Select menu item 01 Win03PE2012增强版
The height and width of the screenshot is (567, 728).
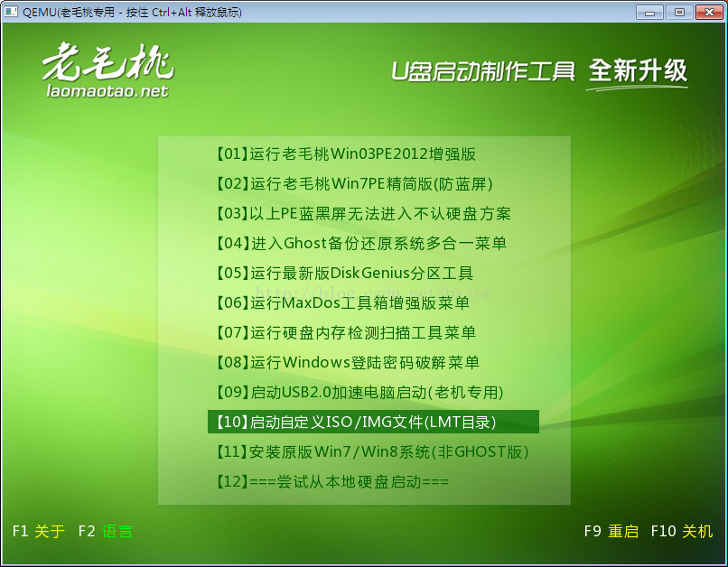(346, 154)
